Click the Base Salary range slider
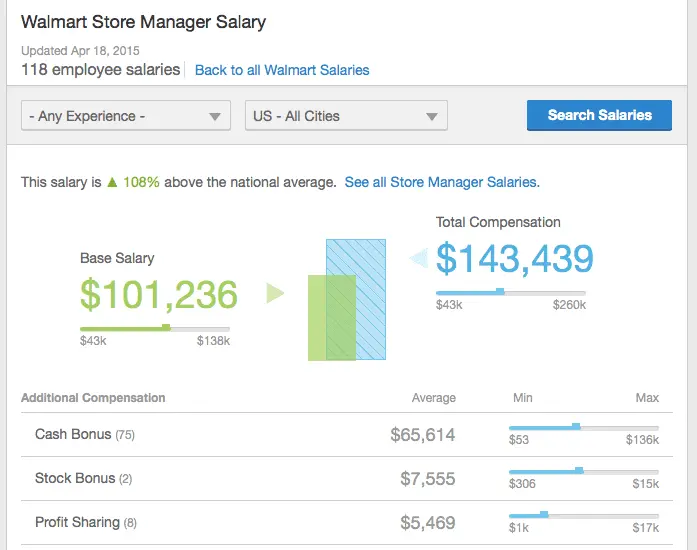The image size is (697, 550). pyautogui.click(x=155, y=328)
